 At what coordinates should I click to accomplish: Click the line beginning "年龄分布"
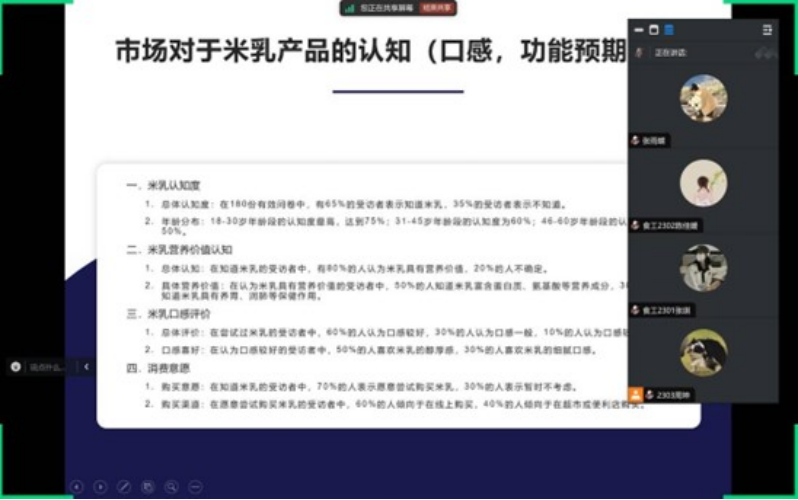click(x=386, y=226)
